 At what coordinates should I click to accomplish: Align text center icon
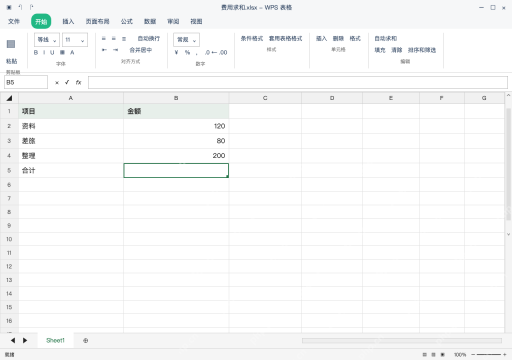pyautogui.click(x=114, y=39)
